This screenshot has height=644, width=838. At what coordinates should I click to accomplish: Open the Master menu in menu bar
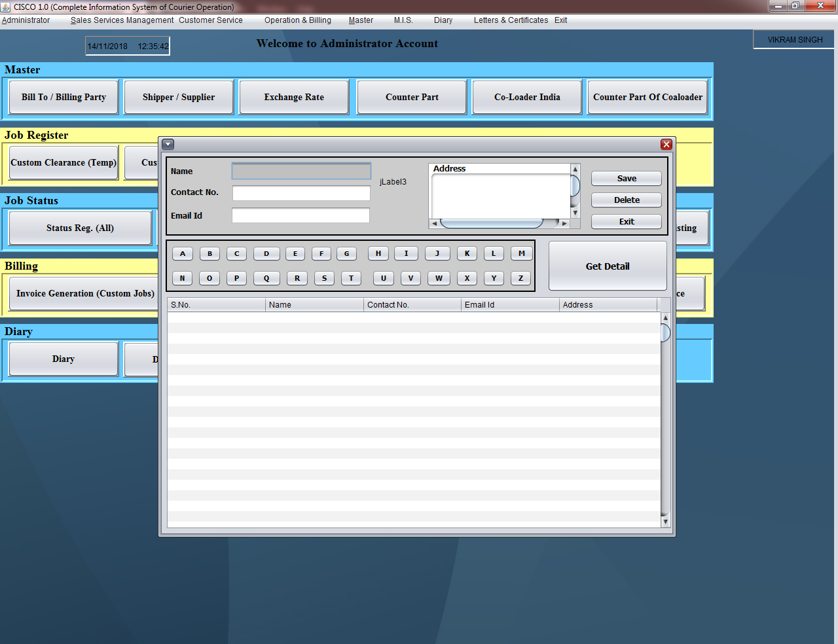(x=361, y=20)
